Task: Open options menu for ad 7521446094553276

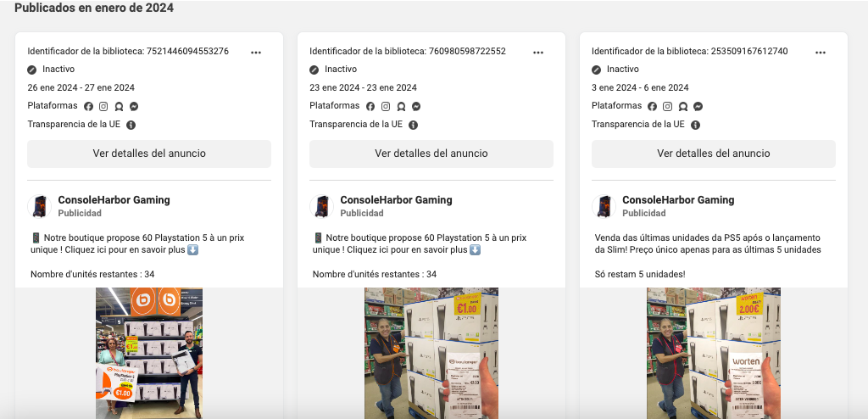Action: point(256,52)
